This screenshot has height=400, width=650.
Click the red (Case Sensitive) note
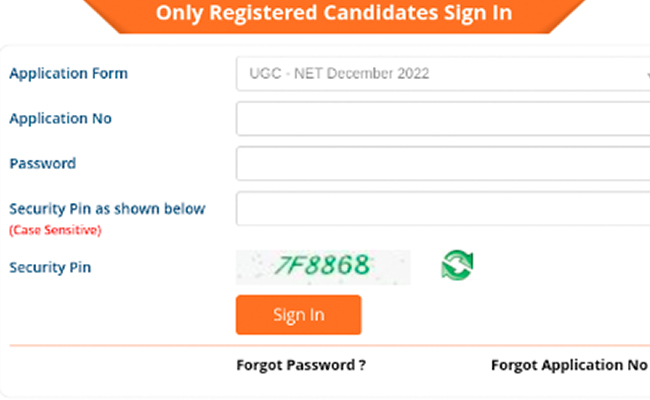[55, 230]
